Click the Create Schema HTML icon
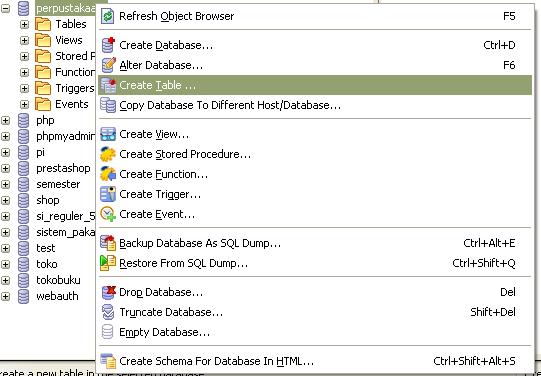The height and width of the screenshot is (376, 541). point(108,361)
